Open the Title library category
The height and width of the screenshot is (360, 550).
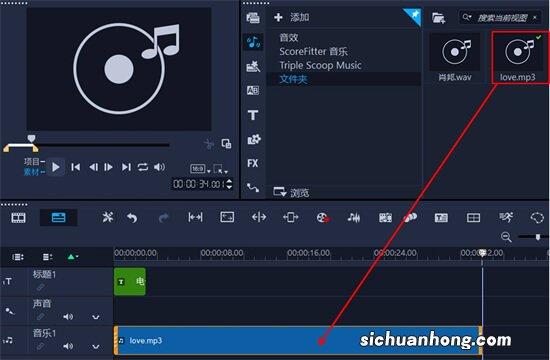(253, 115)
